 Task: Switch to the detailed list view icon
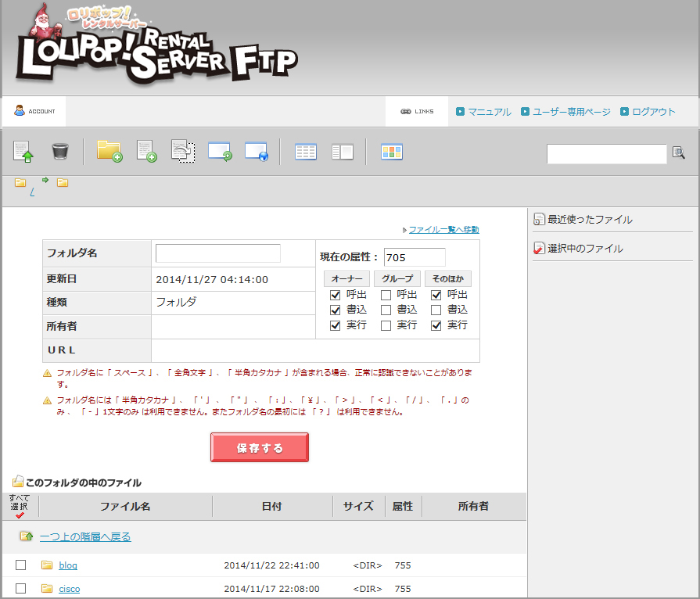tap(305, 152)
